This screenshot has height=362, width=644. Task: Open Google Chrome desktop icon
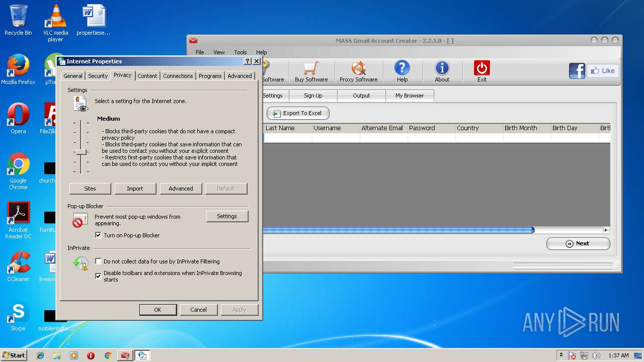tap(18, 171)
